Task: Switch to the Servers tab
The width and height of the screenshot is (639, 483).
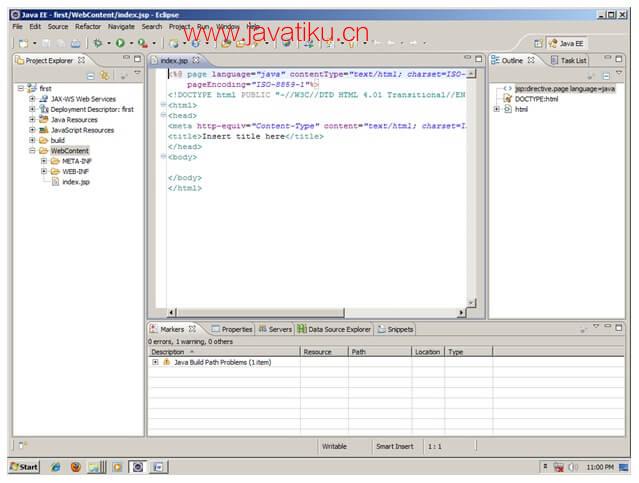Action: 276,329
